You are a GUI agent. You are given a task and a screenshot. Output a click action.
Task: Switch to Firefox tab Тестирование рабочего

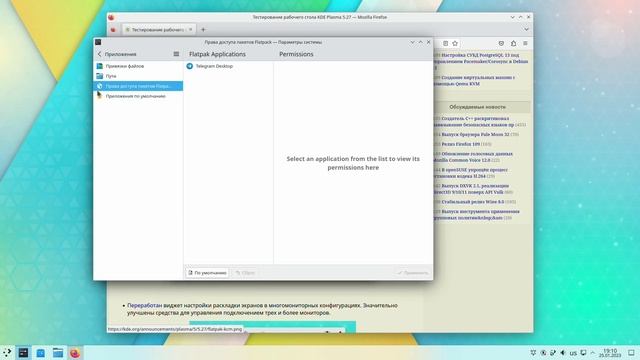click(158, 29)
